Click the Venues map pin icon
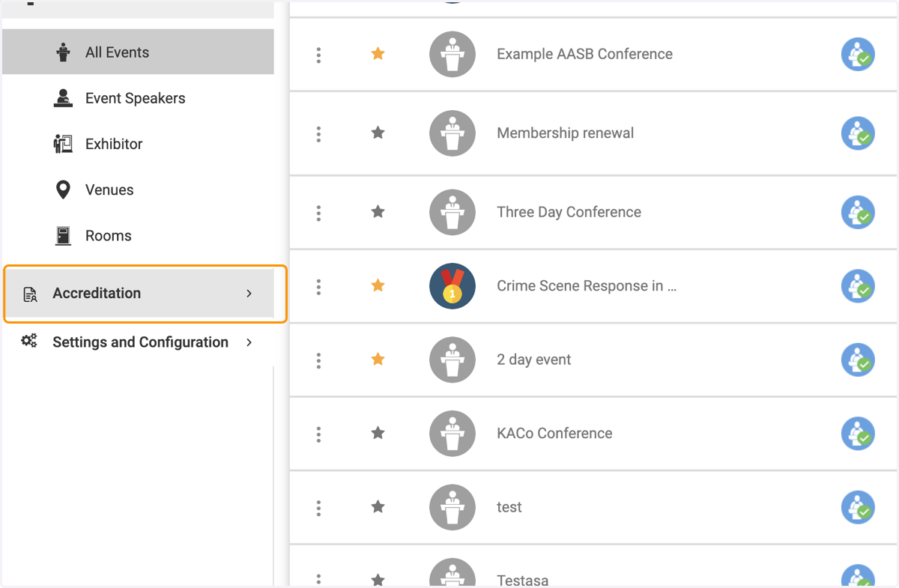 pyautogui.click(x=63, y=190)
